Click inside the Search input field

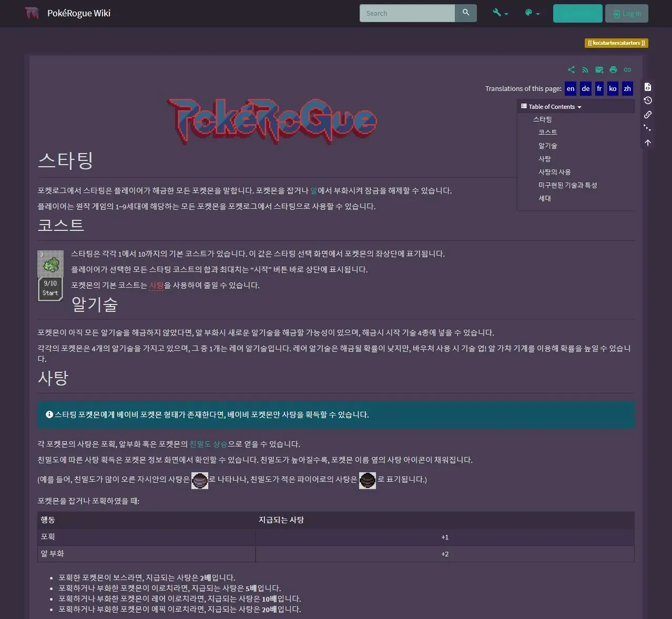coord(408,13)
